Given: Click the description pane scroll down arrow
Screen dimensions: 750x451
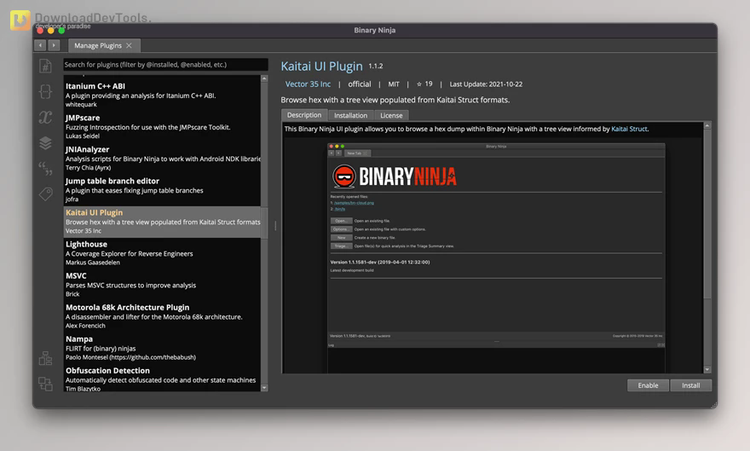Looking at the screenshot, I should point(707,370).
